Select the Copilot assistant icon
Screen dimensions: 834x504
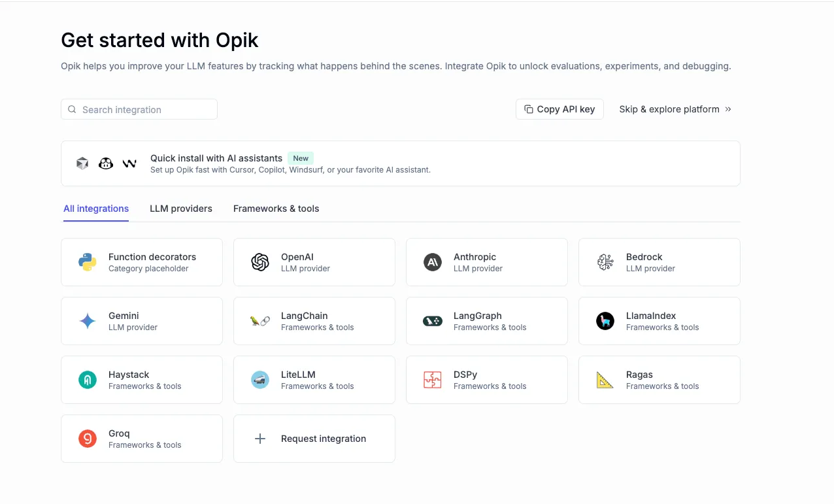[106, 163]
